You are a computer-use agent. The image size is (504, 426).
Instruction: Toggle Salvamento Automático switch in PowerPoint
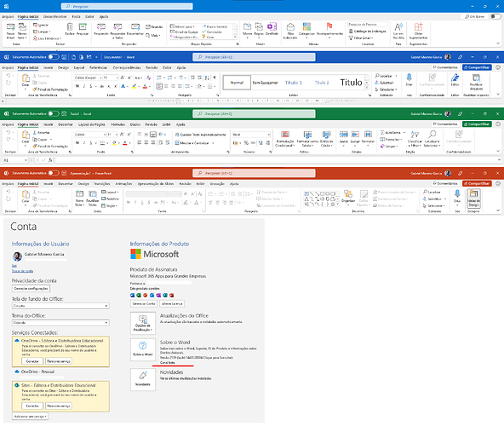click(54, 173)
